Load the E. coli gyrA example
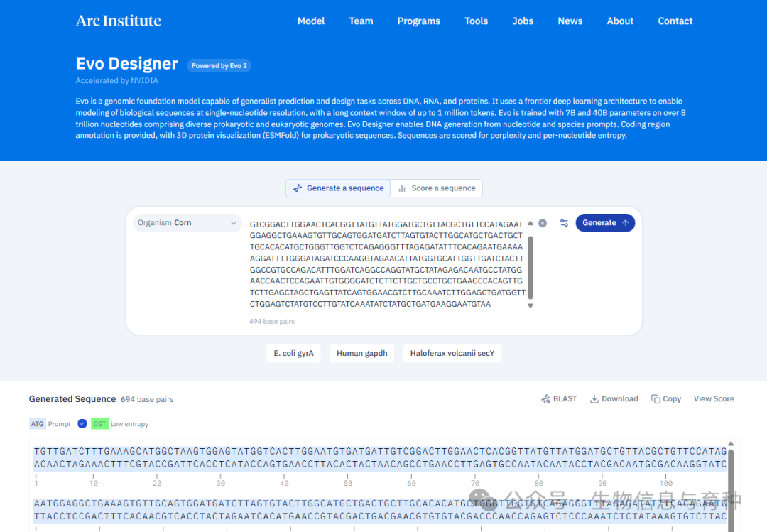The image size is (767, 532). pos(293,353)
